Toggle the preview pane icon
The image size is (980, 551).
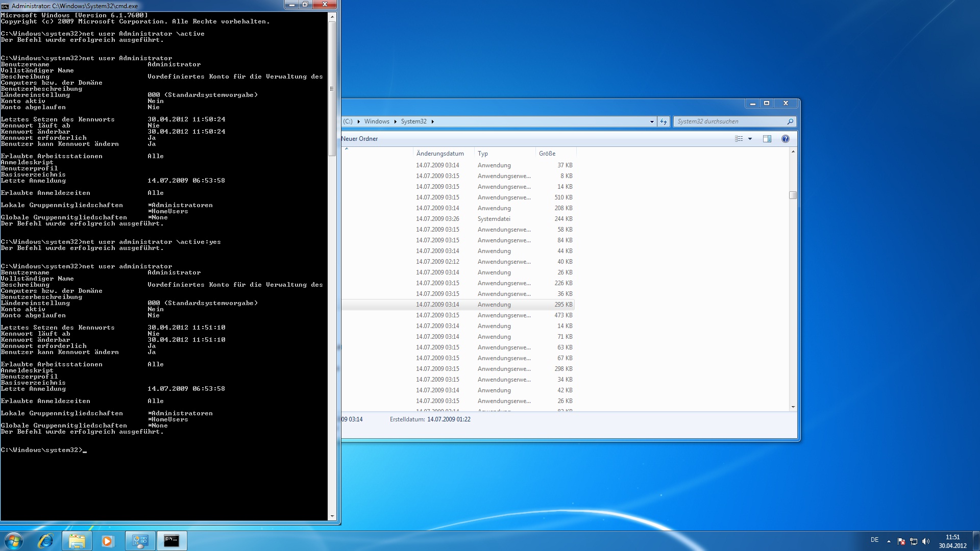point(767,139)
